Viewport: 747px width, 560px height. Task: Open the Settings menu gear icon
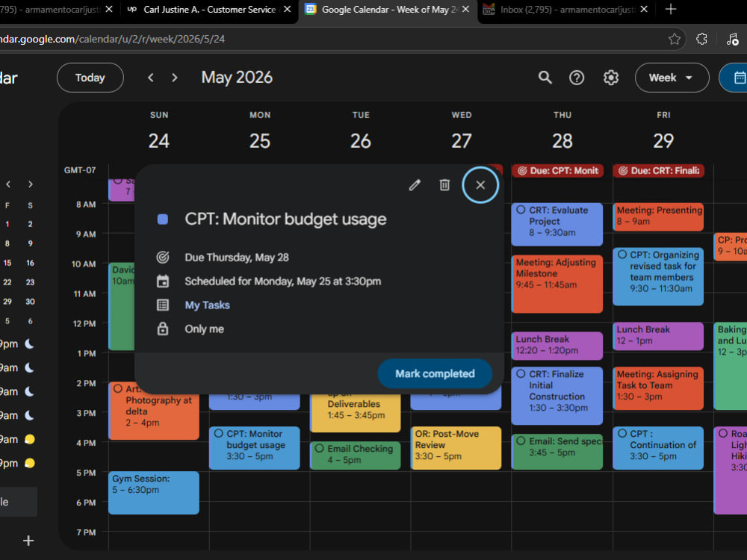point(611,78)
